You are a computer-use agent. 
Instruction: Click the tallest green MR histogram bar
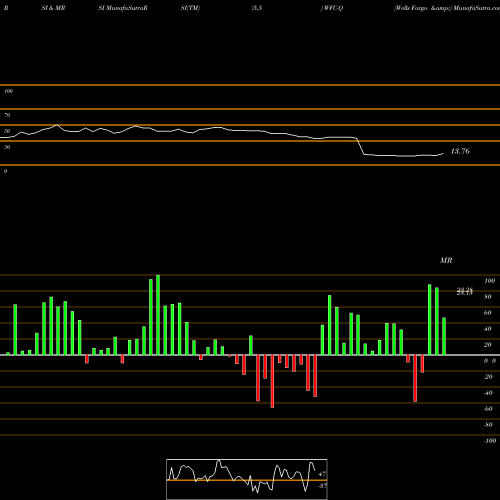coord(158,315)
